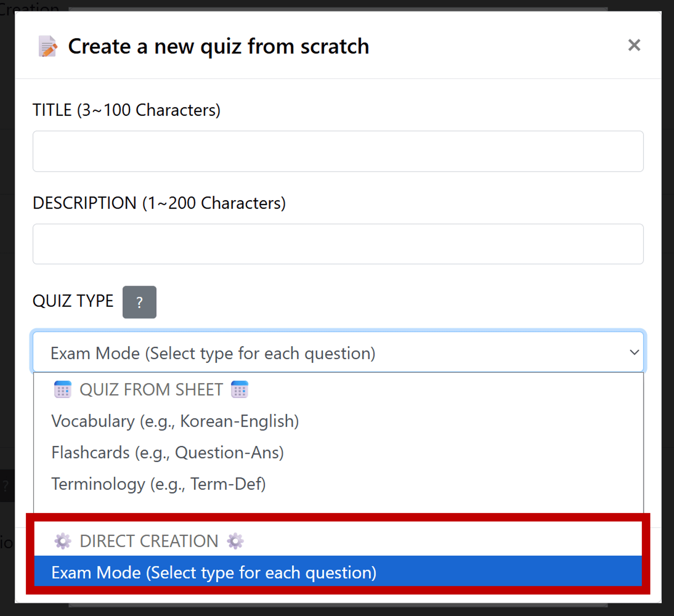Click the pencil notepad icon in header

(x=48, y=46)
